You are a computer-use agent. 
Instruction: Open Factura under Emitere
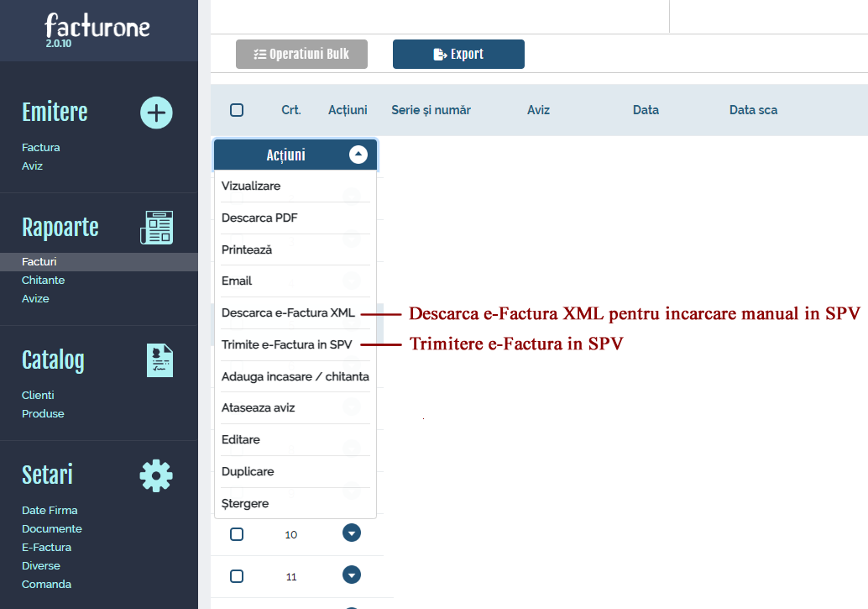click(41, 147)
